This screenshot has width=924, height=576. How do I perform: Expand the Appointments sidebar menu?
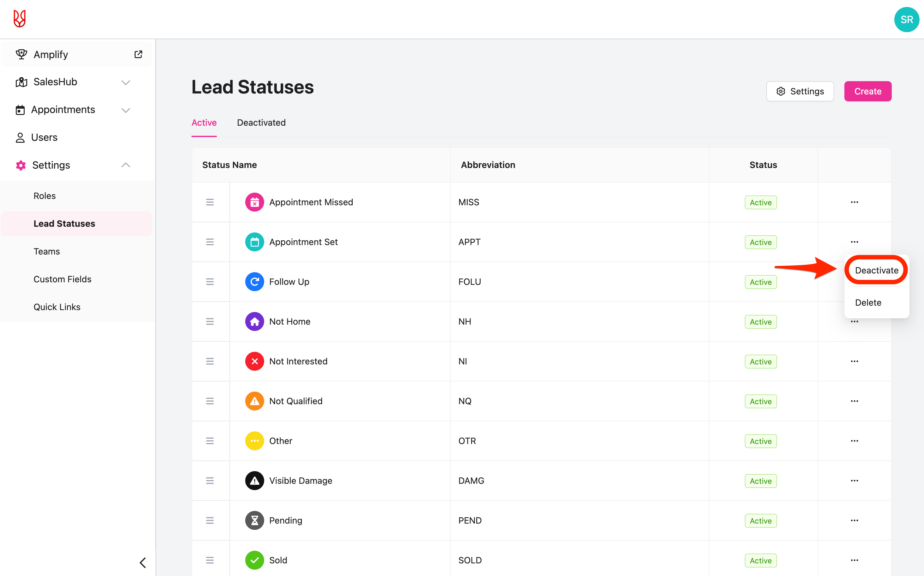tap(125, 110)
